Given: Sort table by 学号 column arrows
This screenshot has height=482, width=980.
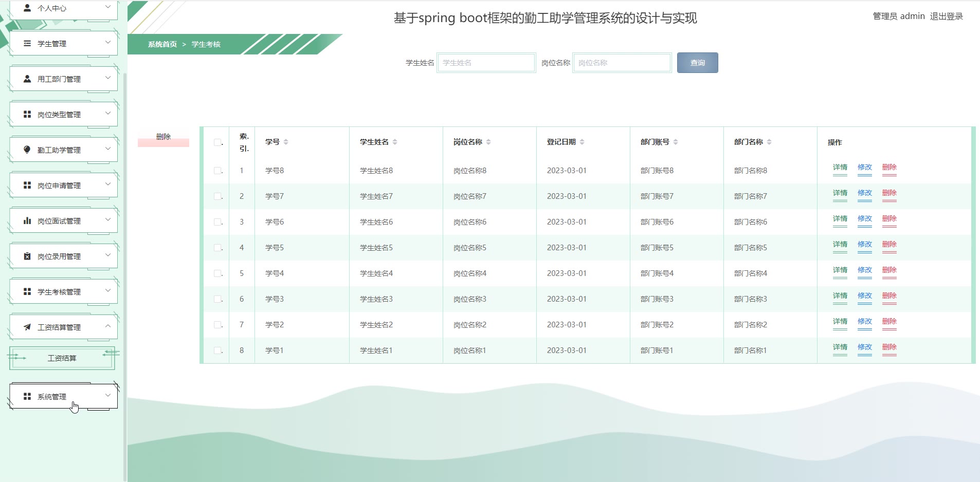Looking at the screenshot, I should (286, 142).
